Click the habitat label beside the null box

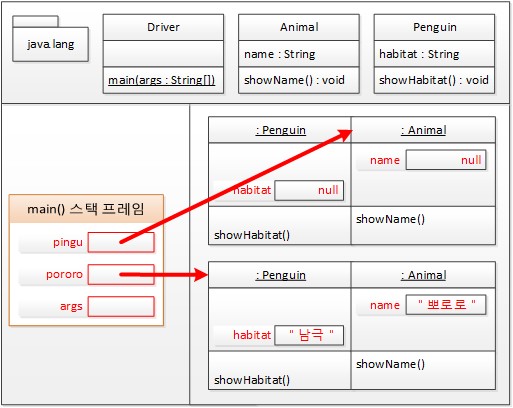252,190
